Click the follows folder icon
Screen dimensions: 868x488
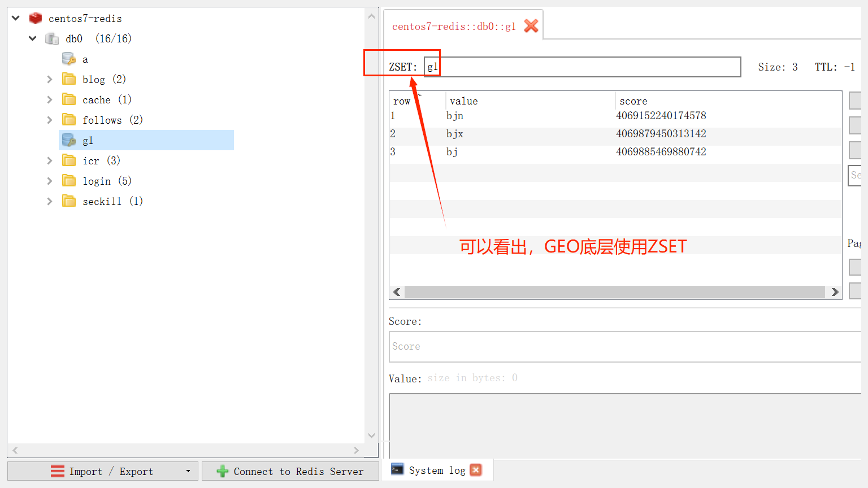69,120
